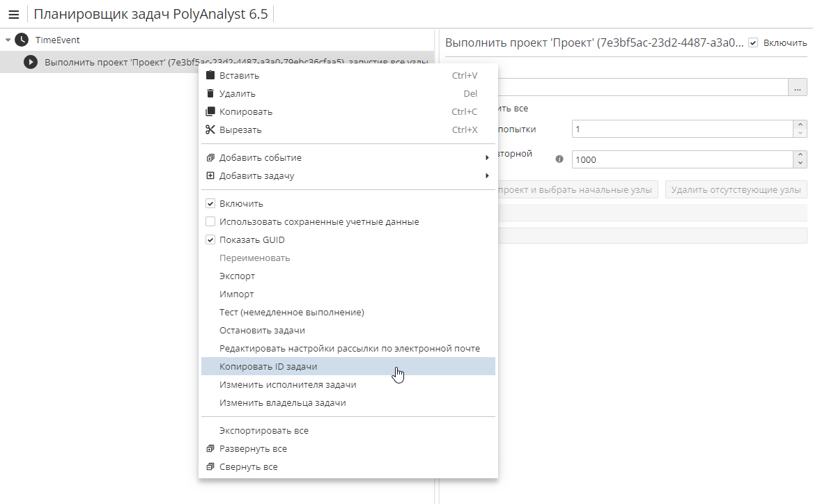The width and height of the screenshot is (813, 504).
Task: Click the Ctrl+X shortcut label
Action: tap(465, 129)
